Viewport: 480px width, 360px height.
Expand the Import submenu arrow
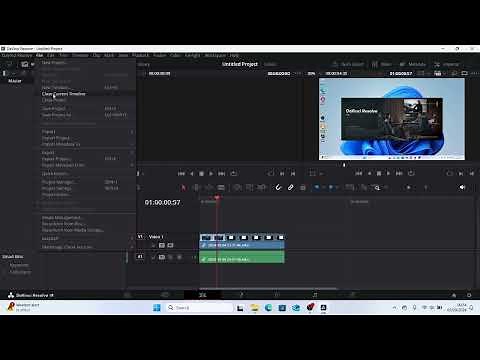pyautogui.click(x=132, y=132)
